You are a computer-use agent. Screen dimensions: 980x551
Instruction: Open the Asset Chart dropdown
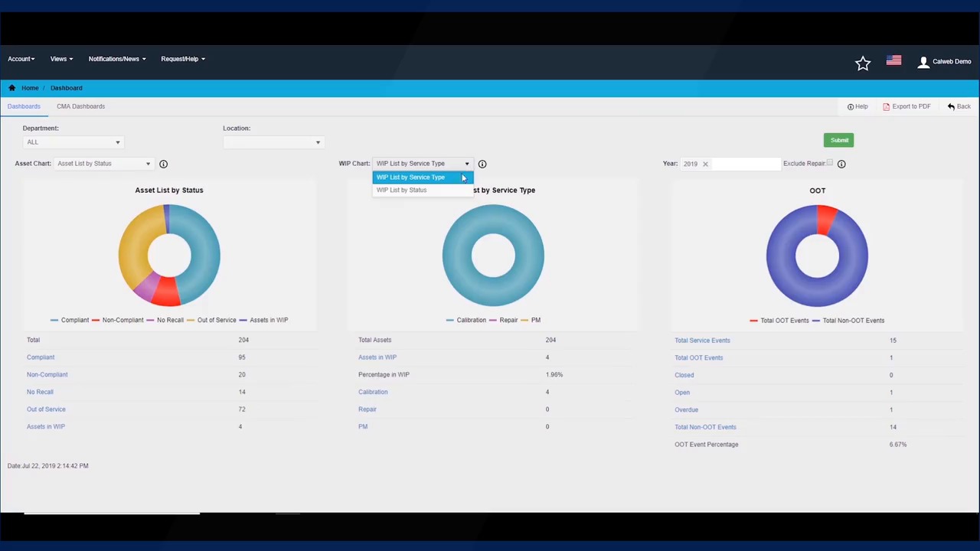pos(103,164)
